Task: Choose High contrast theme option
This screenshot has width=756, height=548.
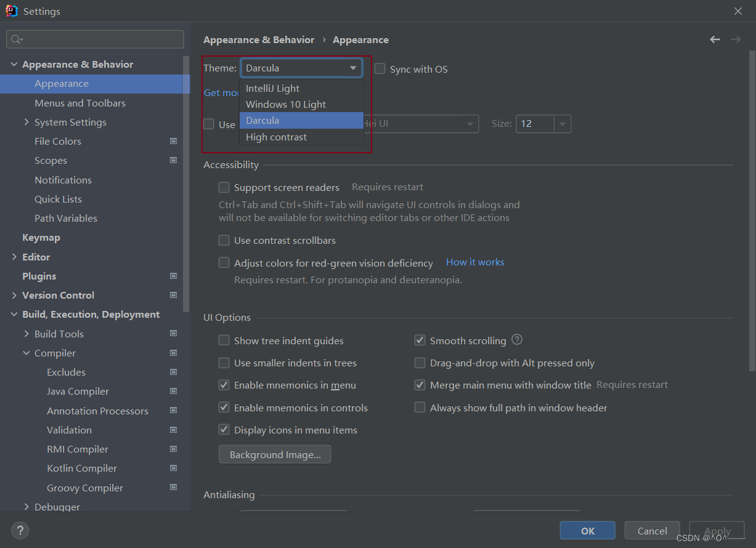Action: (301, 137)
